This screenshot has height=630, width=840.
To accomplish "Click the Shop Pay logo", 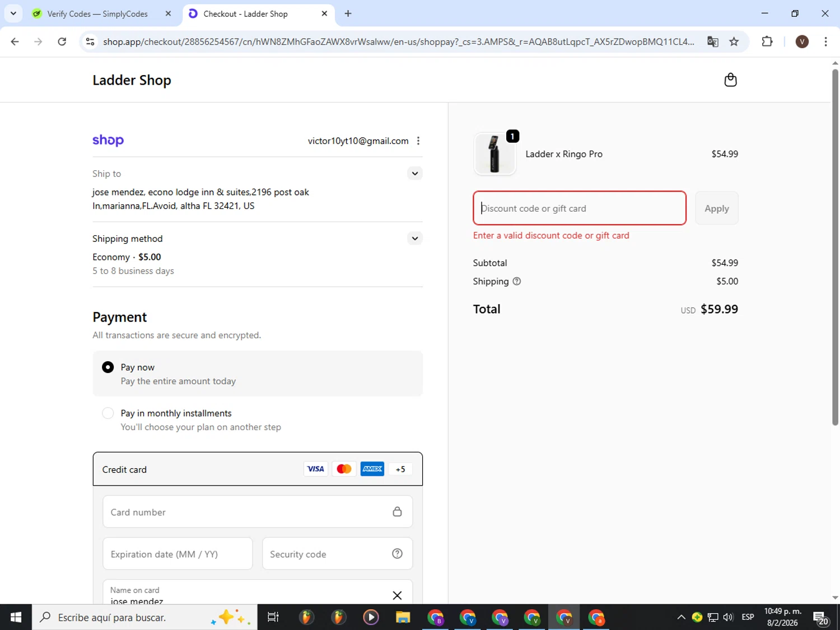I will (108, 140).
